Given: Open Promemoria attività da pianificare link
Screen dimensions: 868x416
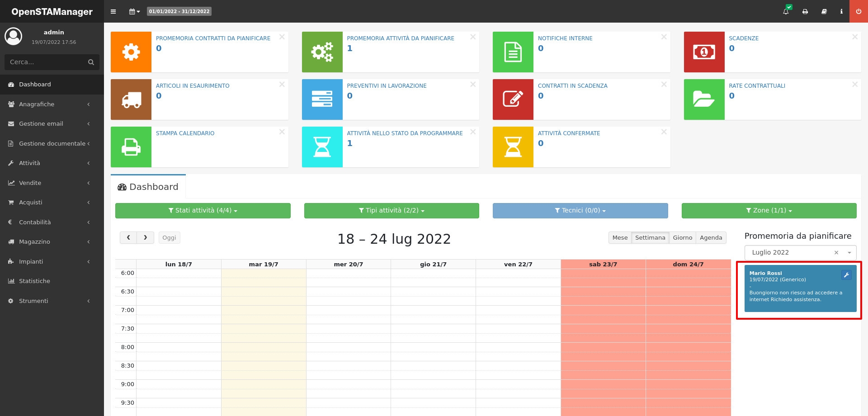Looking at the screenshot, I should [400, 38].
